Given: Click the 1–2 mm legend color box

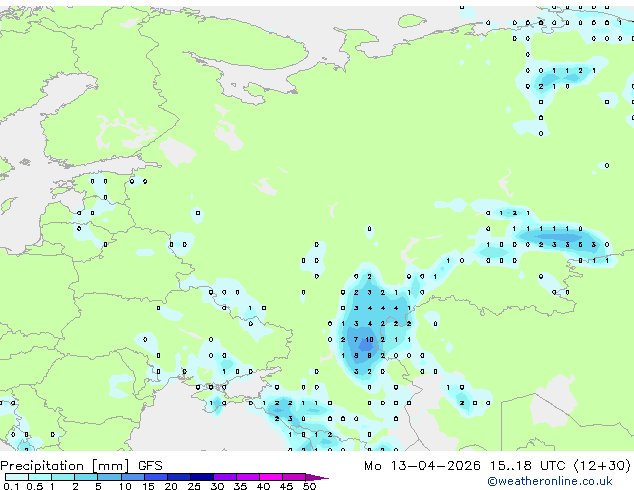Looking at the screenshot, I should click(x=63, y=477).
